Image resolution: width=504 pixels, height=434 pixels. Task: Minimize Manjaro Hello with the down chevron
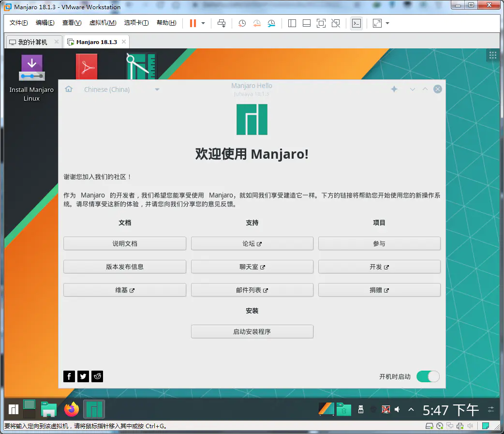click(413, 89)
